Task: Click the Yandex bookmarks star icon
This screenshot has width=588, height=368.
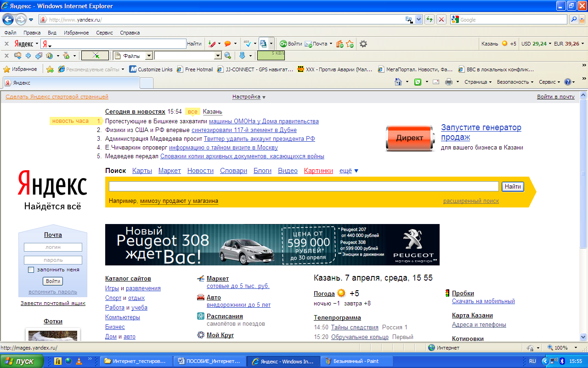Action: click(350, 44)
